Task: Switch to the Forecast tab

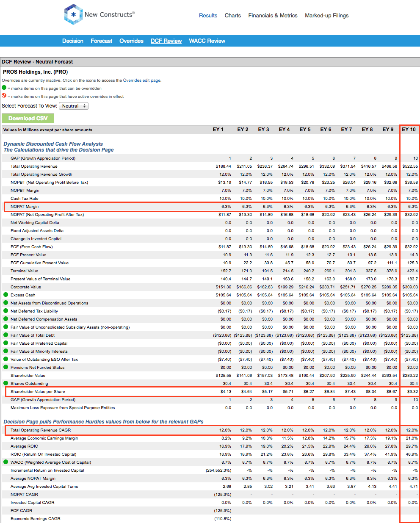Action: [x=102, y=41]
